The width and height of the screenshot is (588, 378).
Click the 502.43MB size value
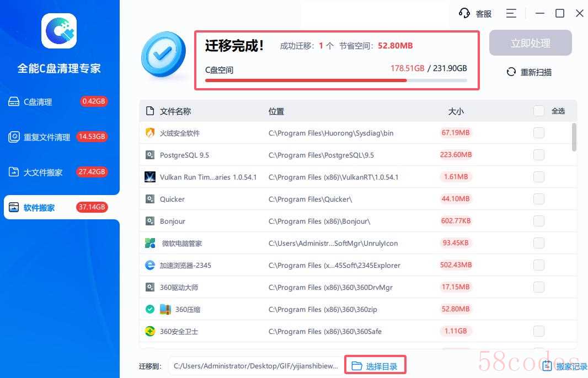[x=456, y=265]
